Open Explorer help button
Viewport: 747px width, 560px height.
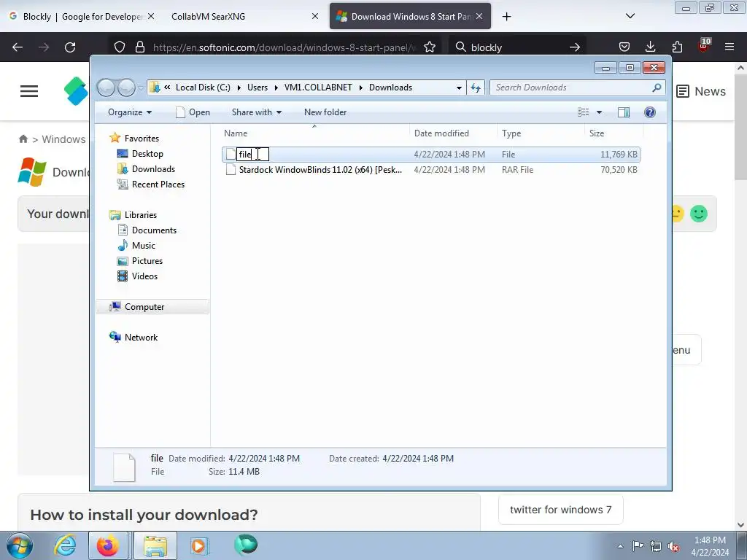tap(650, 112)
